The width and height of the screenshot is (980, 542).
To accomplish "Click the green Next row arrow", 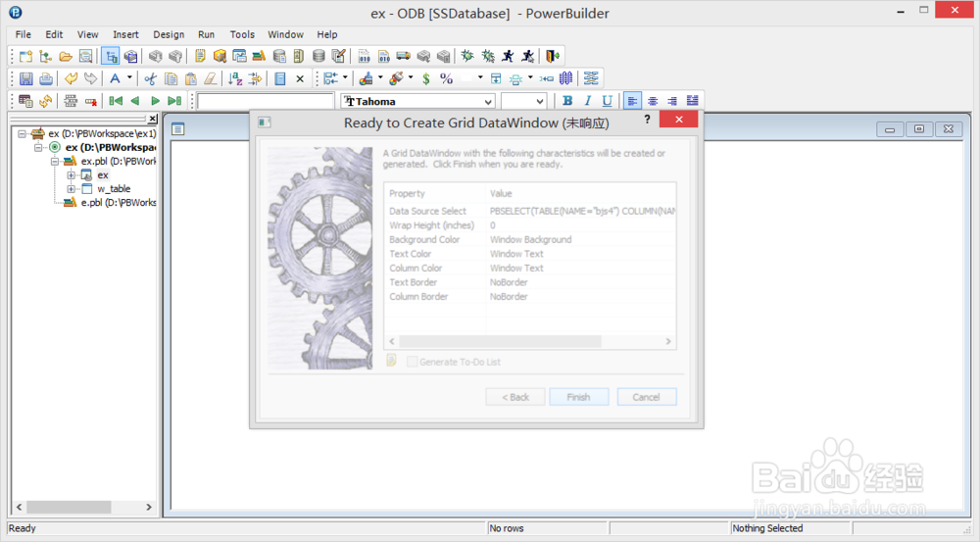I will [155, 101].
